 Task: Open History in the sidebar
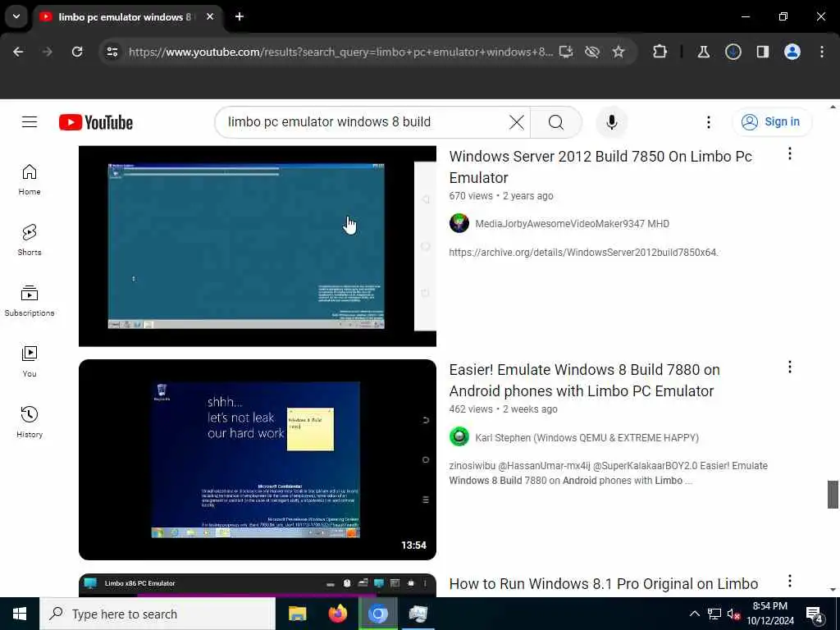(30, 422)
